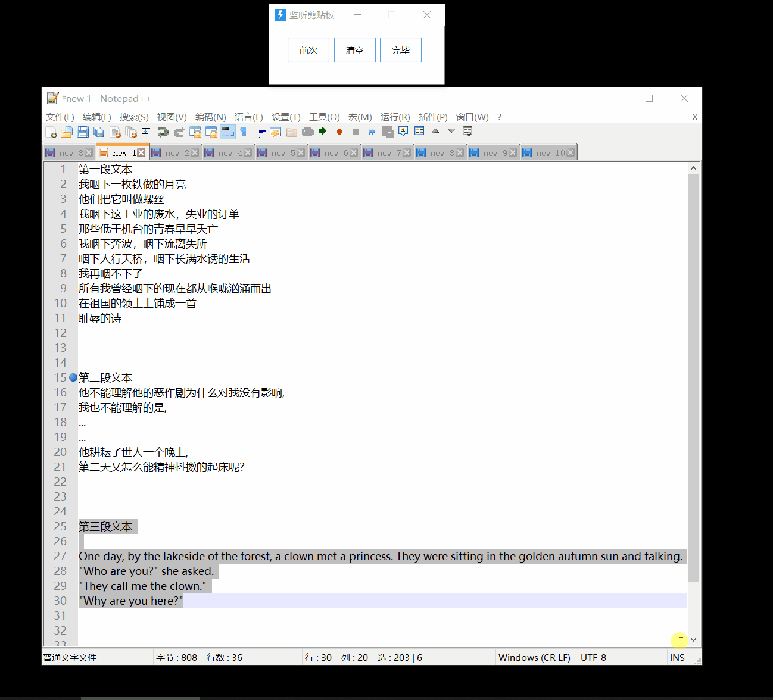The image size is (773, 700).
Task: Stop macro recording with the square icon
Action: (356, 132)
